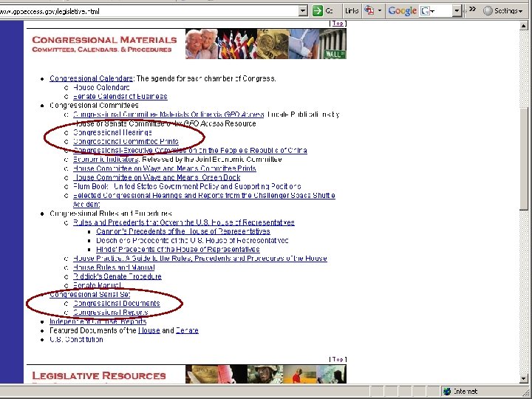Open the Senate Manual link
532x399 pixels.
(97, 285)
